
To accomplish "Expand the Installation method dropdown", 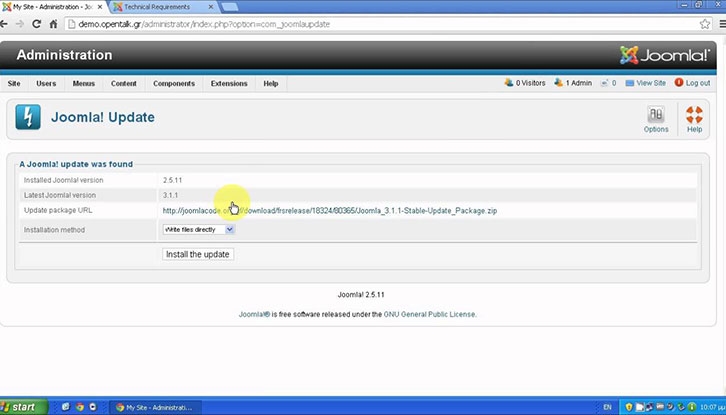I will [x=199, y=229].
